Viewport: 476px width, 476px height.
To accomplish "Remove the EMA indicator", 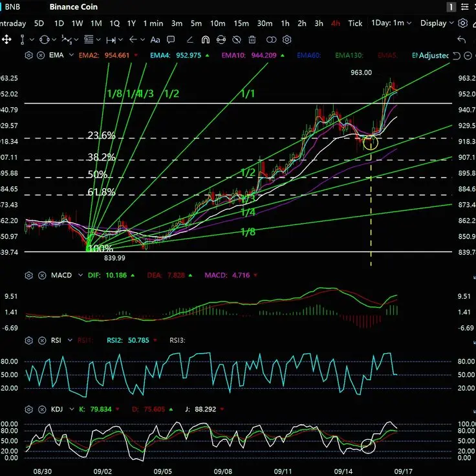I will tap(41, 55).
